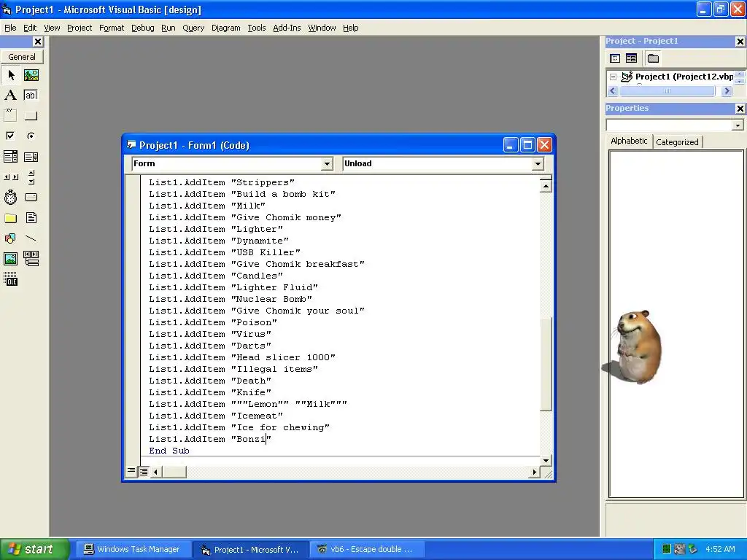This screenshot has width=747, height=560.
Task: Switch to the Alphabetic properties tab
Action: click(x=629, y=141)
